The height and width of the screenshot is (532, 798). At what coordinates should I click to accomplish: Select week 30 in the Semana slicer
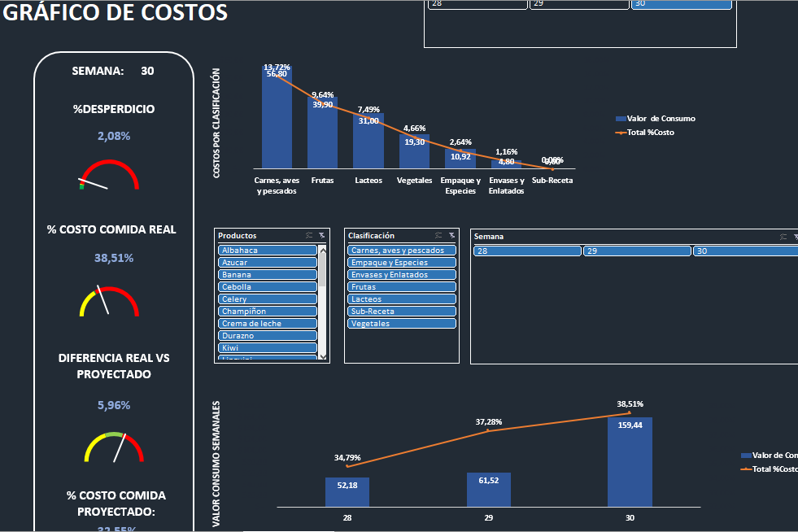pos(744,251)
